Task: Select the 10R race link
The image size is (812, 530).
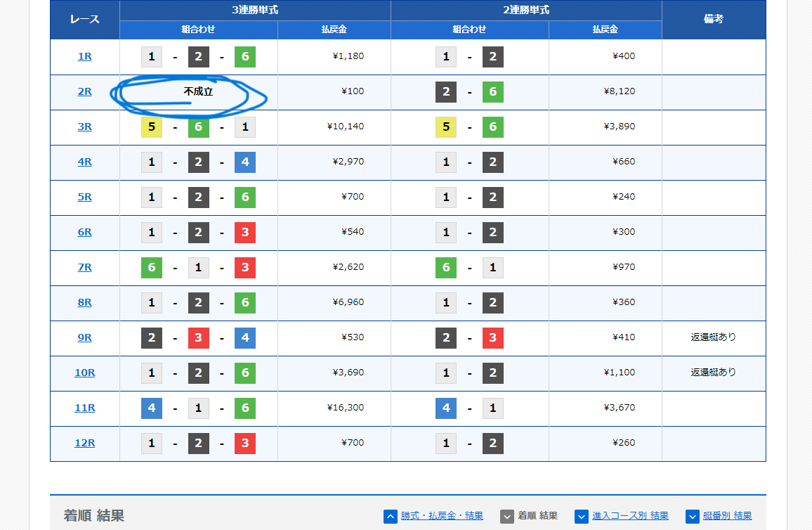Action: tap(84, 373)
